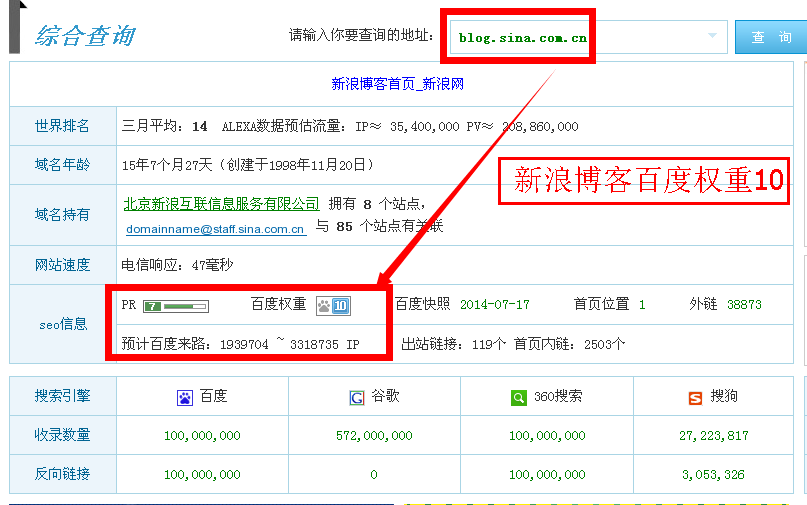
Task: Click the three-month average rank 14
Action: [x=200, y=127]
